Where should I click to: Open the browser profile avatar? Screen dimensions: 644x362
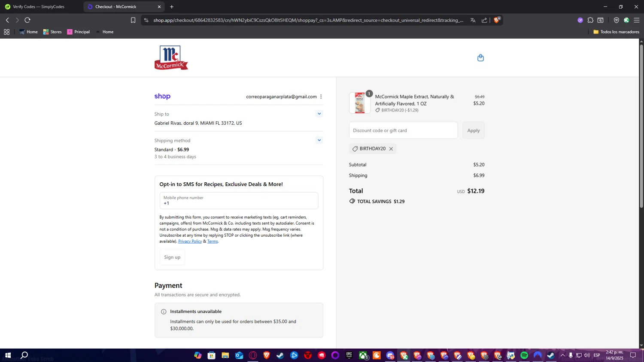627,20
